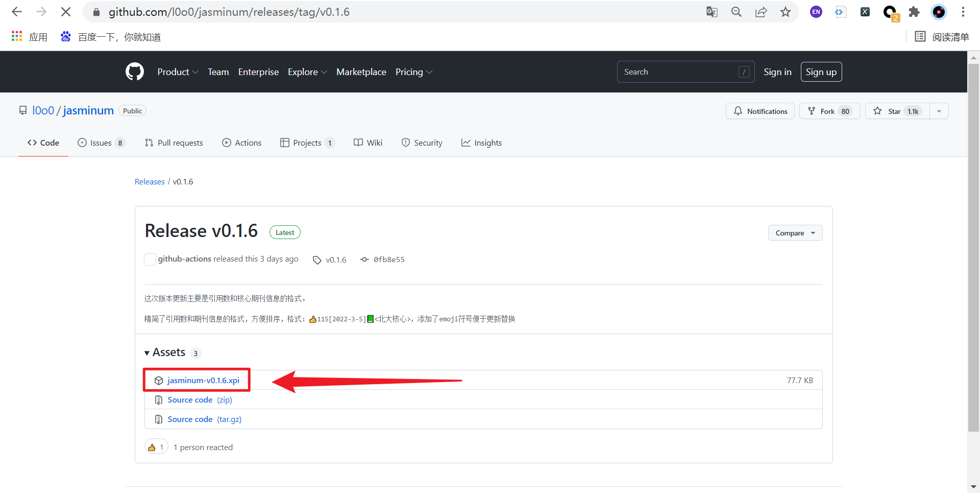Screen dimensions: 980x493
Task: Open the Chrome three-dot menu
Action: coord(963,12)
